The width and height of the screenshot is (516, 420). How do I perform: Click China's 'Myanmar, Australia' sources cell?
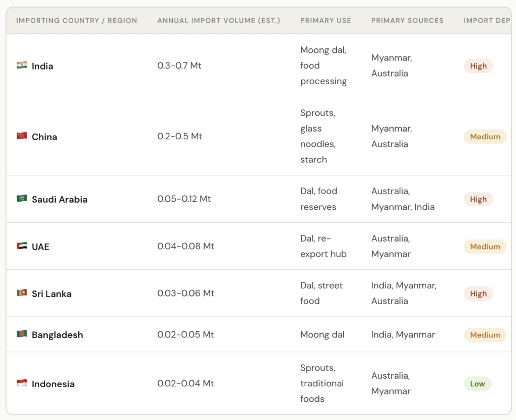pyautogui.click(x=392, y=136)
